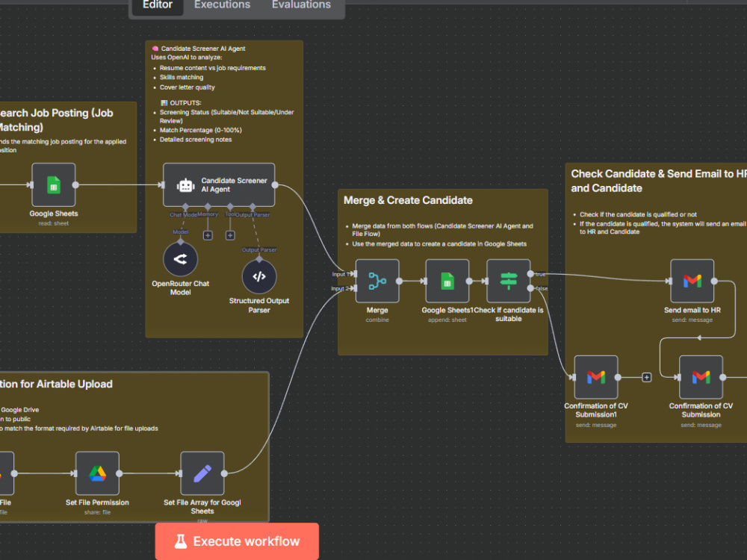Select the Set File Array for Google Sheets node
Screen dimensions: 747x560
tap(202, 473)
